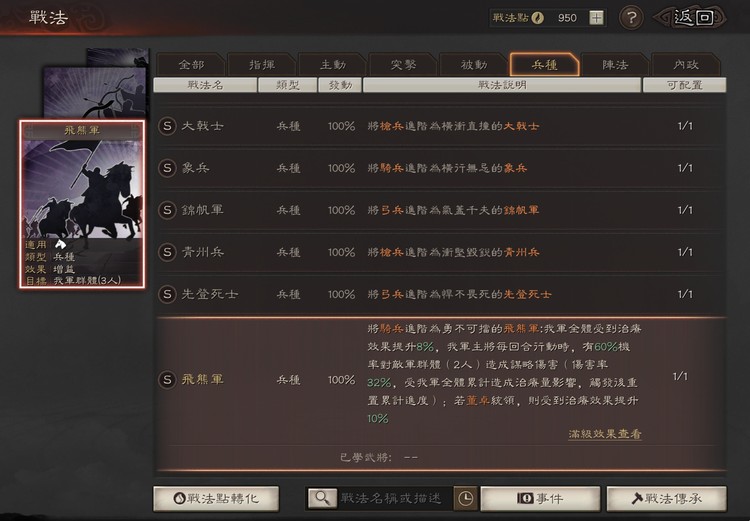Click the 飛熊軍 card title

click(x=82, y=130)
